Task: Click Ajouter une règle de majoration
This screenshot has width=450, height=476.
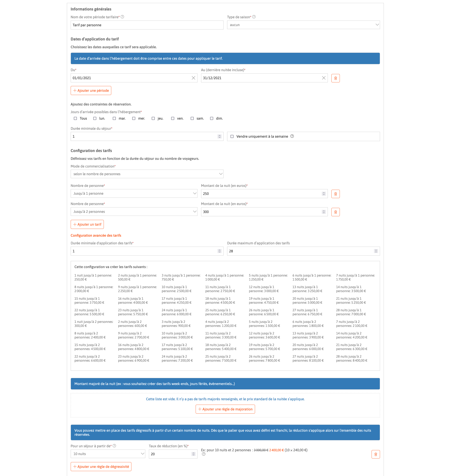Action: point(225,409)
